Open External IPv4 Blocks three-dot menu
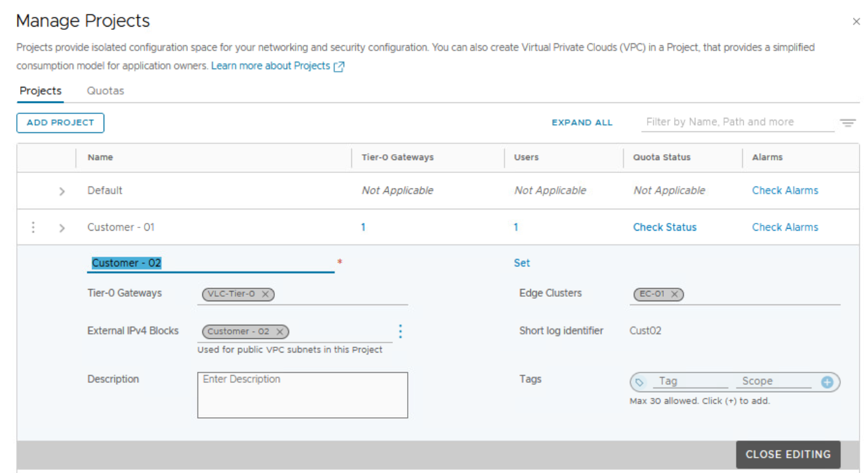 click(400, 332)
